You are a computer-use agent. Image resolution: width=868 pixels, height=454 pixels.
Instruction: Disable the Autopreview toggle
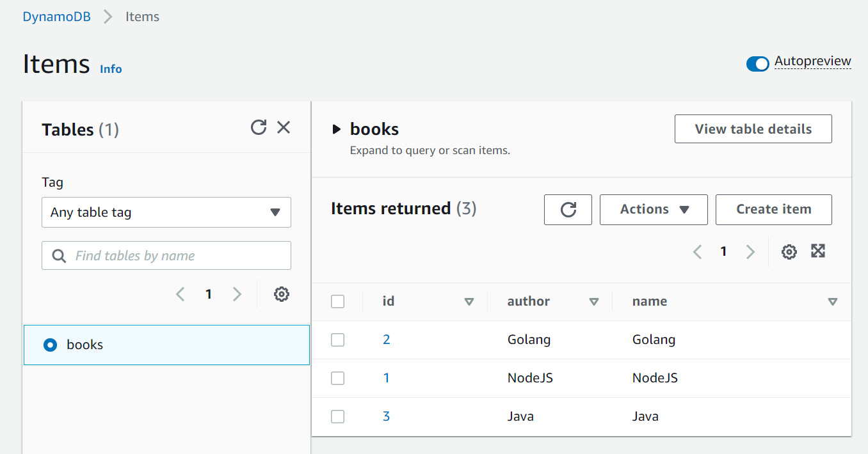tap(757, 64)
